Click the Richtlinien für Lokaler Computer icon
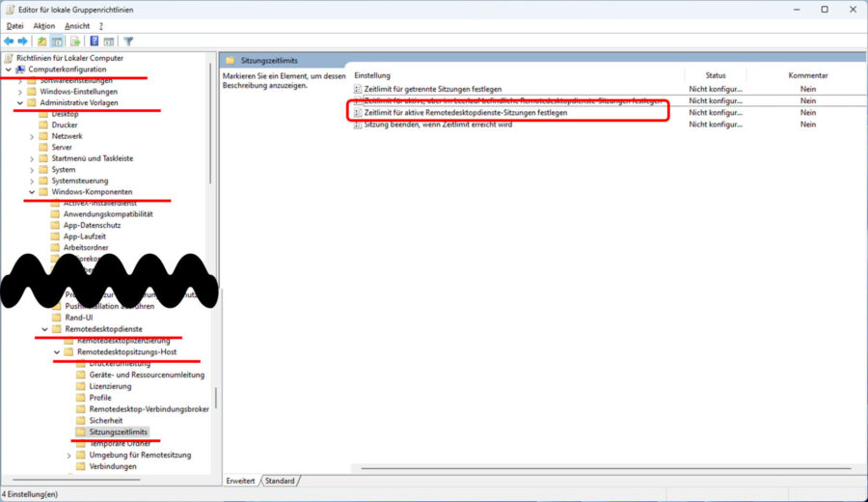 coord(9,58)
